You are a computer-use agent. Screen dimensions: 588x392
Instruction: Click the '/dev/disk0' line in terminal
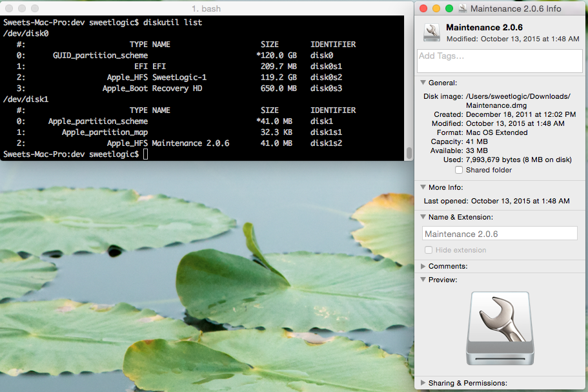(26, 34)
